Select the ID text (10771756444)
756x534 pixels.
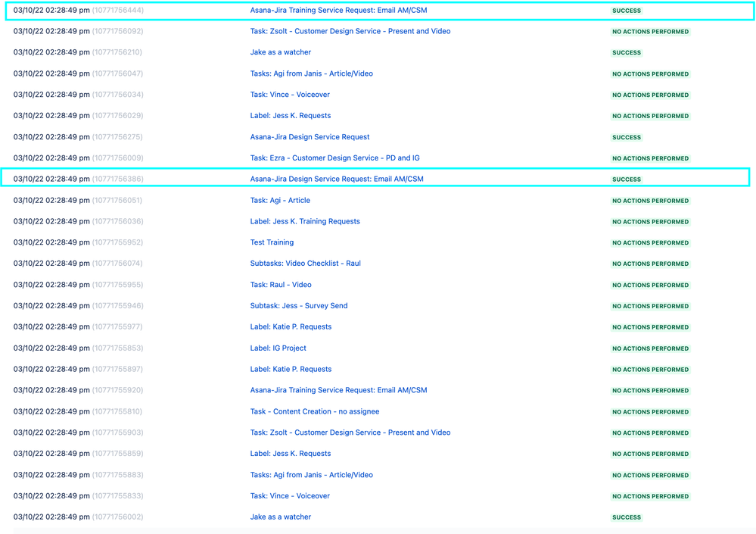click(x=117, y=10)
